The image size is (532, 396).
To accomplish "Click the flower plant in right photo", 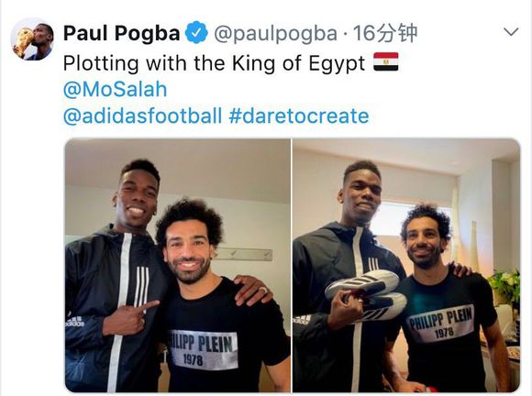I will [505, 288].
